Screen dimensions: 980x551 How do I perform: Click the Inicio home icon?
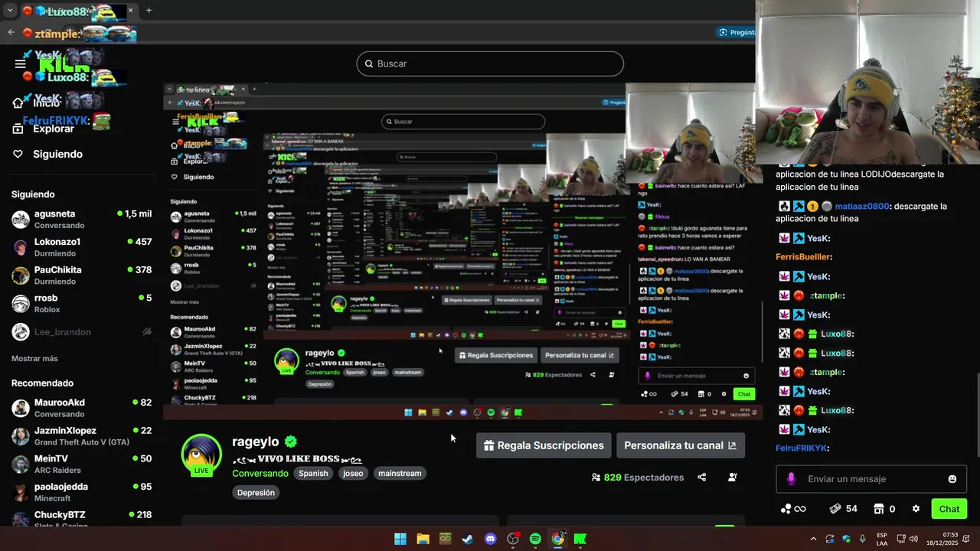click(18, 103)
